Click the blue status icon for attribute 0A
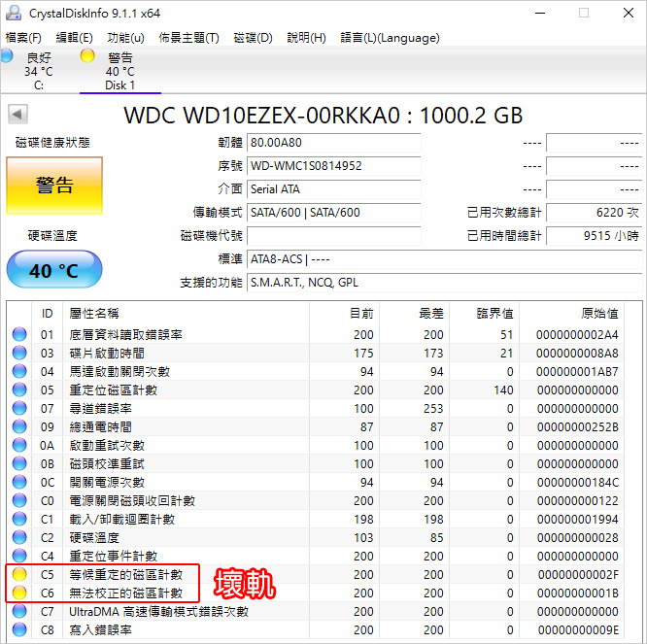This screenshot has height=644, width=647. pos(19,445)
